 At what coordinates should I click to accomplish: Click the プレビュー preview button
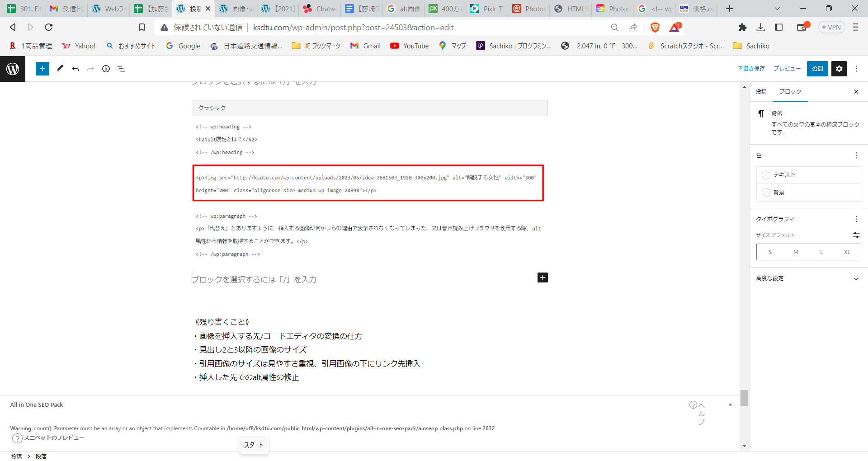(787, 69)
